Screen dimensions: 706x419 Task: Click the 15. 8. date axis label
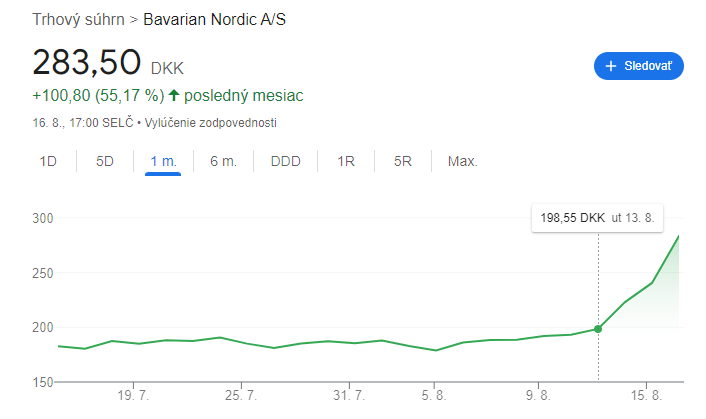(647, 396)
